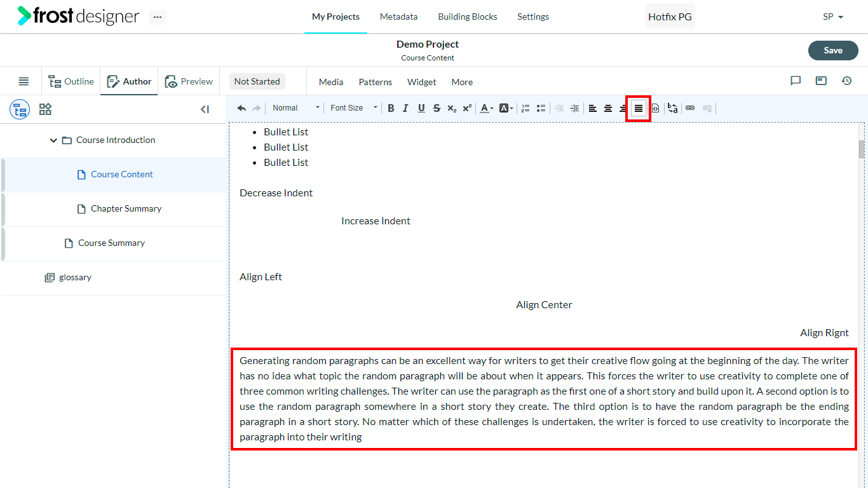Undo the last edit in the editor toolbar

tap(241, 108)
